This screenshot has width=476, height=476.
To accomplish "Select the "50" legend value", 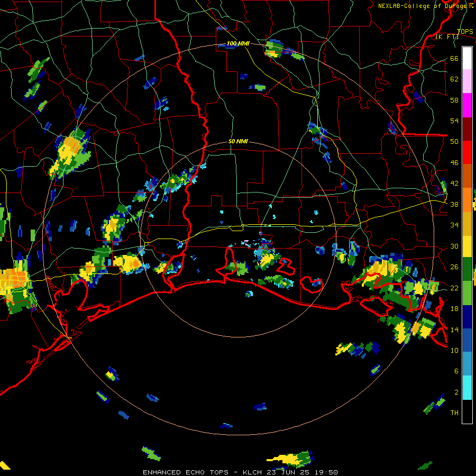I will pos(454,142).
